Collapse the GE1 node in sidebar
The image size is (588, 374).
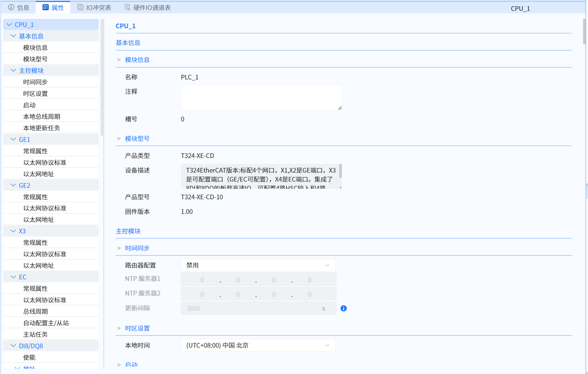click(13, 139)
